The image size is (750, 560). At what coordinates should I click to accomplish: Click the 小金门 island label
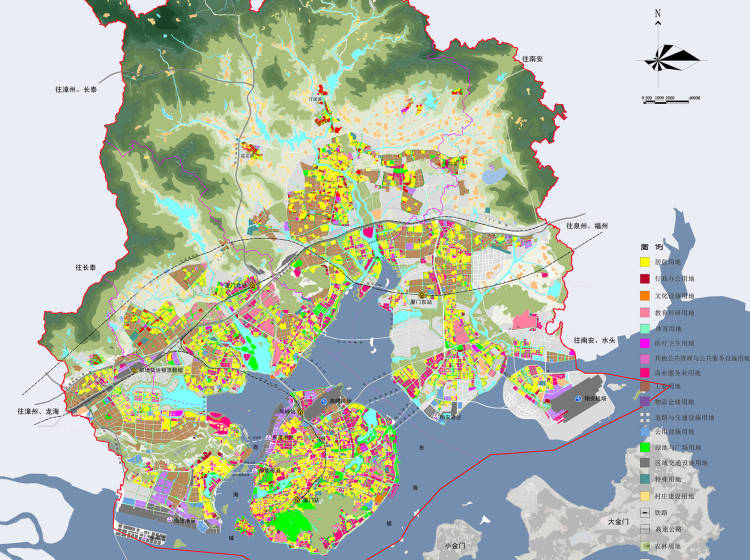[455, 546]
